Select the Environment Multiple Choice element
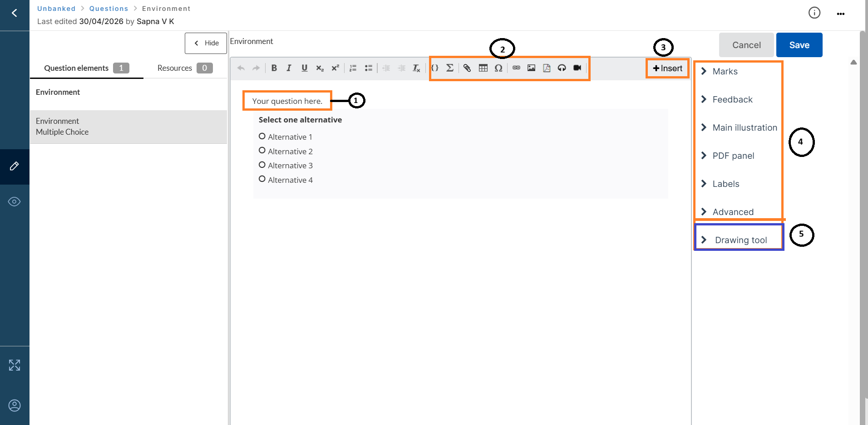The height and width of the screenshot is (425, 868). (128, 127)
